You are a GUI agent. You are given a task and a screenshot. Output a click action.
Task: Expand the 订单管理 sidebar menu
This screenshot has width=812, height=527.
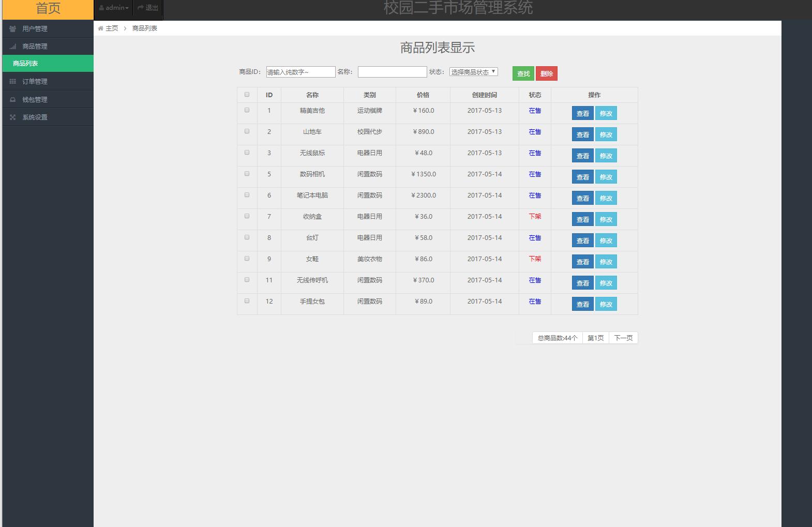[x=35, y=82]
